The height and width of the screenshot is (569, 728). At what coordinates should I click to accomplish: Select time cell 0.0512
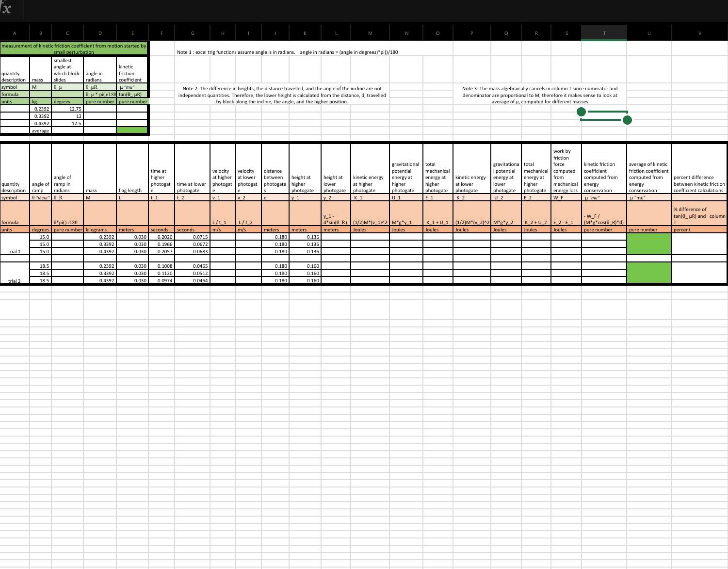click(192, 273)
